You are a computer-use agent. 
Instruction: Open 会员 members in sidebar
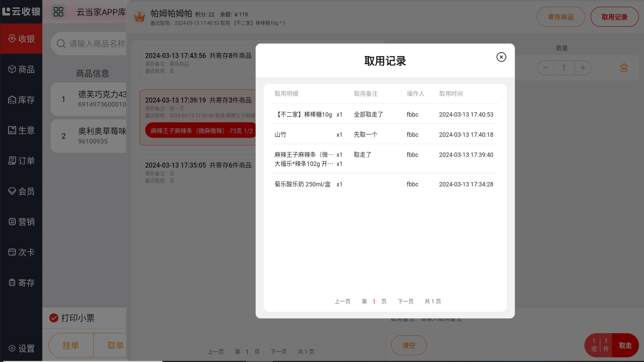tap(21, 191)
